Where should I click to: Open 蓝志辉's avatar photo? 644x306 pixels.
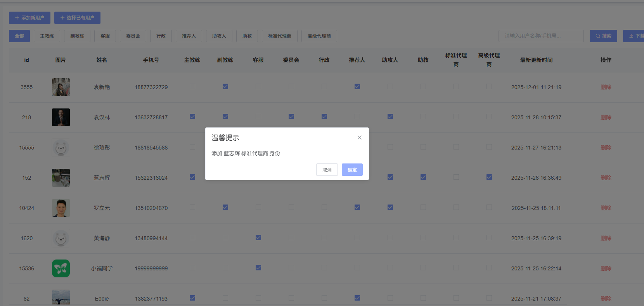61,178
